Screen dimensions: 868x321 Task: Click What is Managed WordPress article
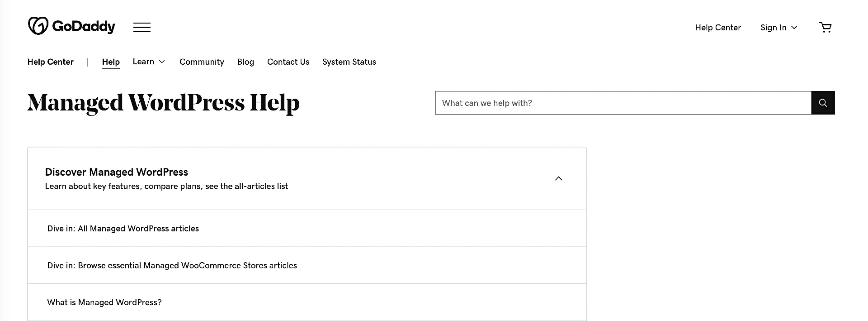point(104,302)
